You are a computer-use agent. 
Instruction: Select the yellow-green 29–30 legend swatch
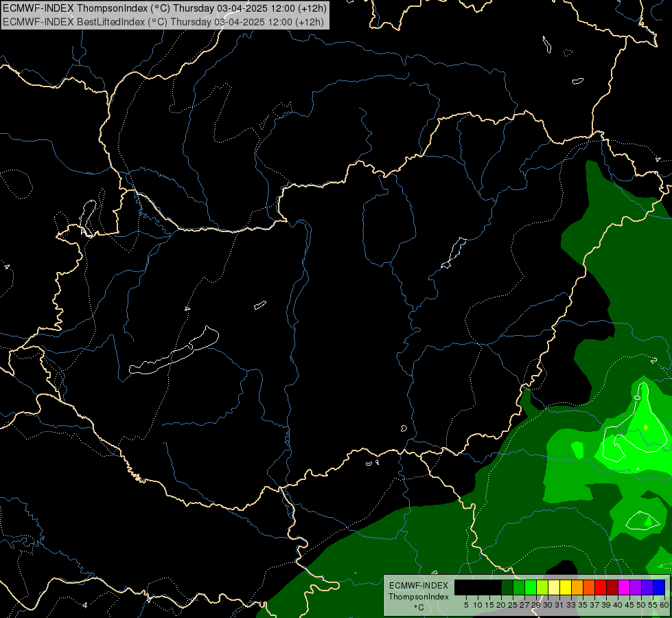tap(542, 588)
